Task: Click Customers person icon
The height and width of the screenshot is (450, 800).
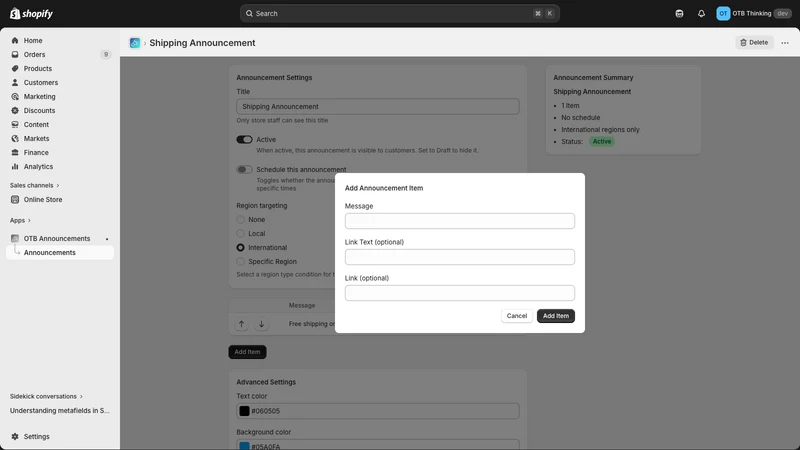Action: (x=15, y=83)
